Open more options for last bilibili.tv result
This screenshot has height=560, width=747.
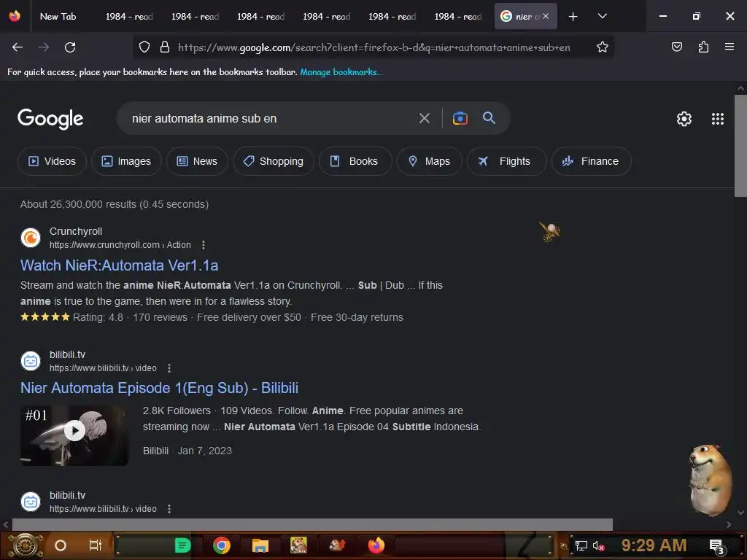click(x=169, y=509)
